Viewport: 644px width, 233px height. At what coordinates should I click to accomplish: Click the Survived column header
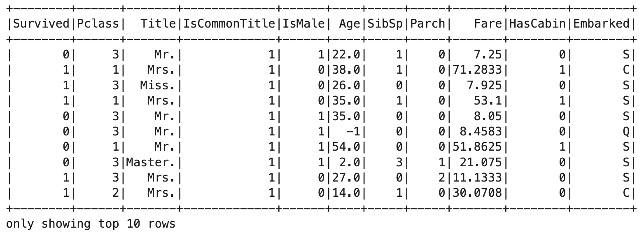click(41, 24)
